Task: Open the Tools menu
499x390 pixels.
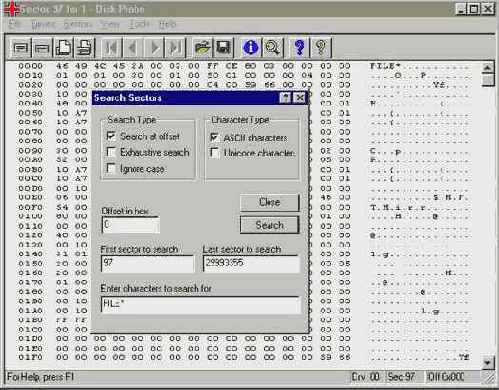Action: coord(138,24)
